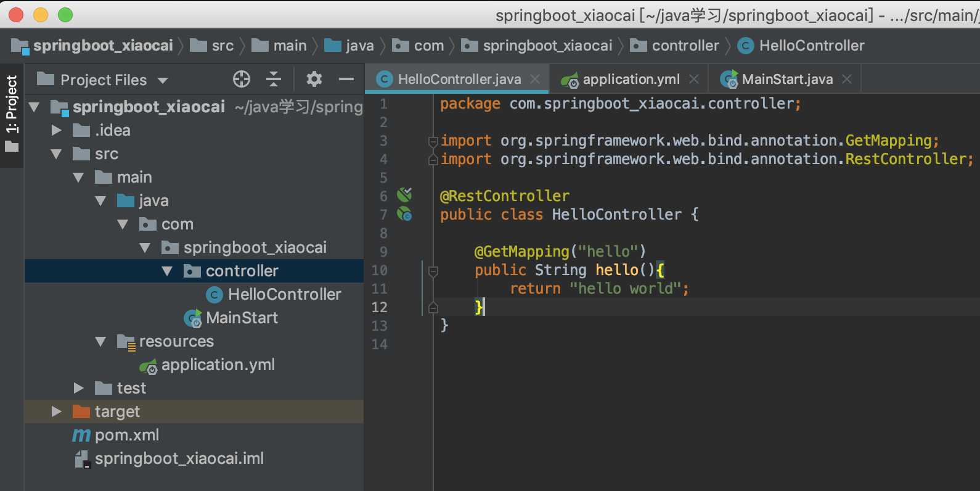Click the springboot_xiaocai package breadcrumb
The image size is (980, 491).
[537, 46]
